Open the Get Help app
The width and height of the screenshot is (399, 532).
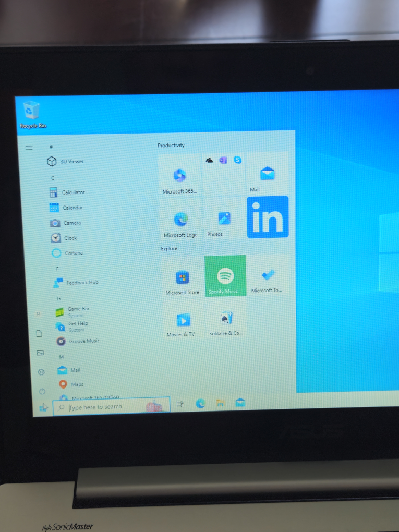(x=72, y=327)
